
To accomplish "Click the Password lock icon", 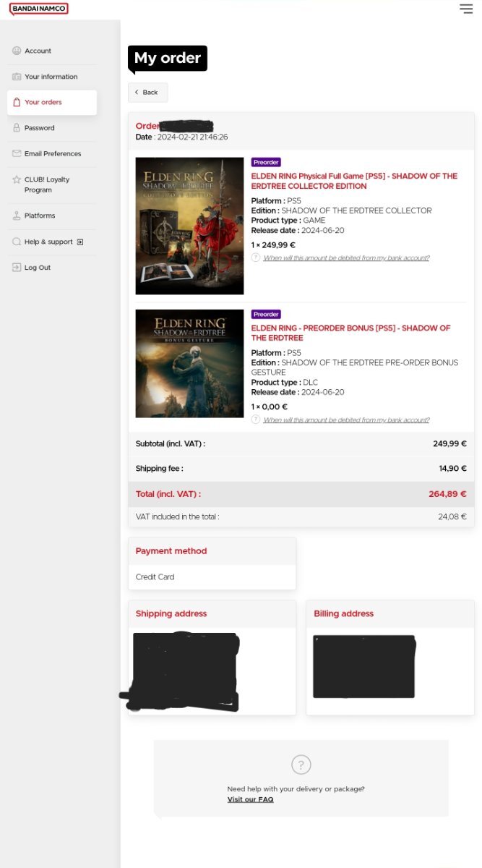I will coord(17,128).
